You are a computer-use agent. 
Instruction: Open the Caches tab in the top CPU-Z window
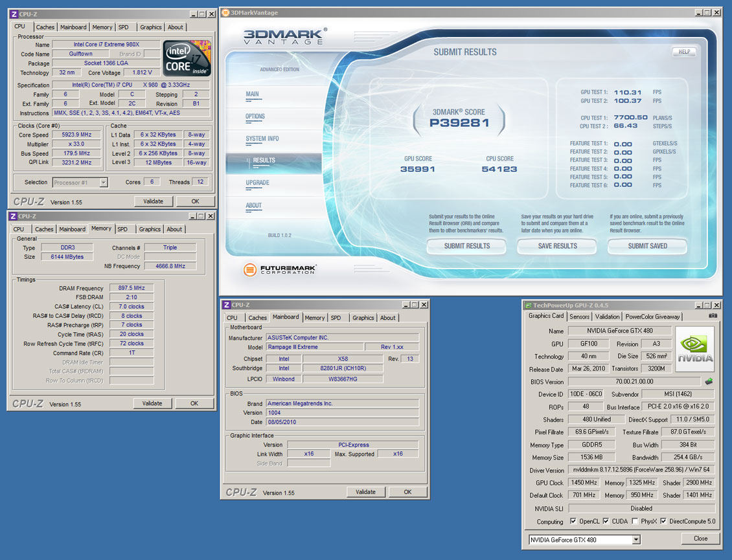click(x=45, y=27)
